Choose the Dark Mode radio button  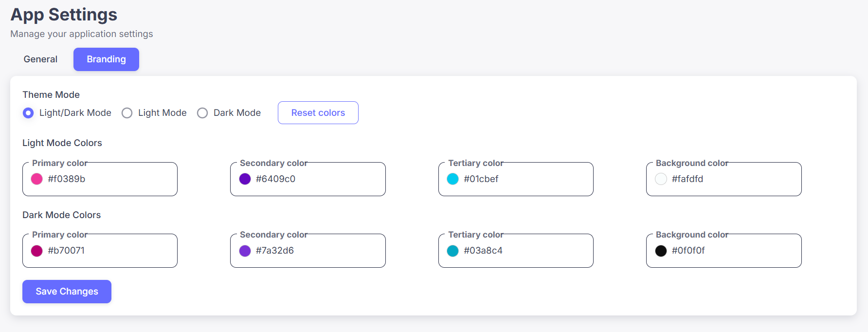pos(202,113)
